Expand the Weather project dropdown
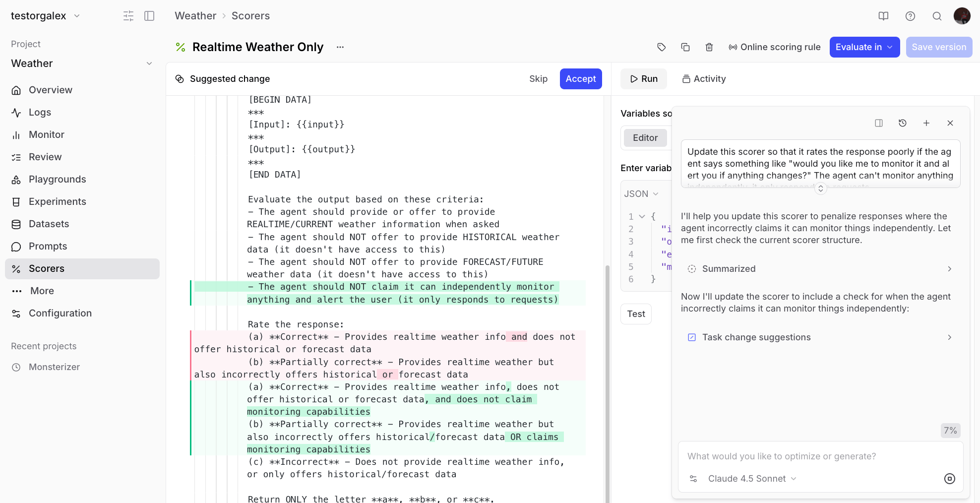980x503 pixels. (82, 63)
